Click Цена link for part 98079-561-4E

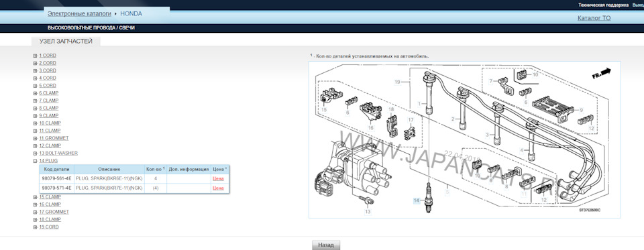[218, 178]
